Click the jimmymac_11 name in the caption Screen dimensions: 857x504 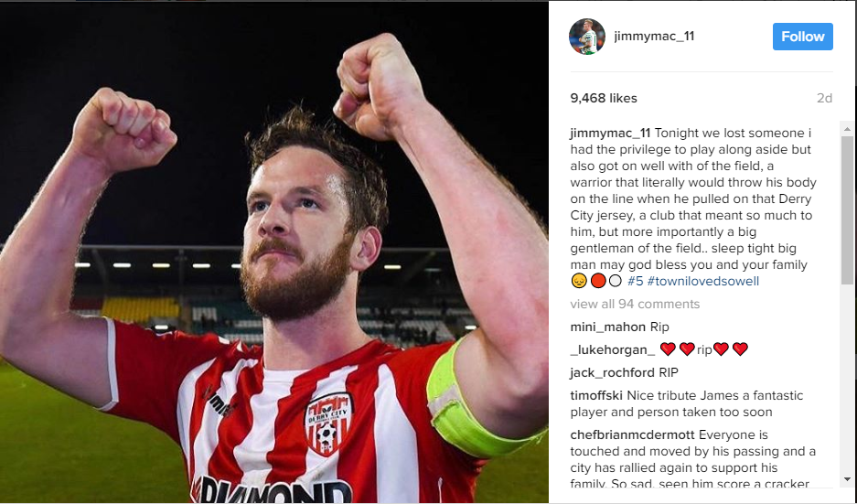coord(610,134)
